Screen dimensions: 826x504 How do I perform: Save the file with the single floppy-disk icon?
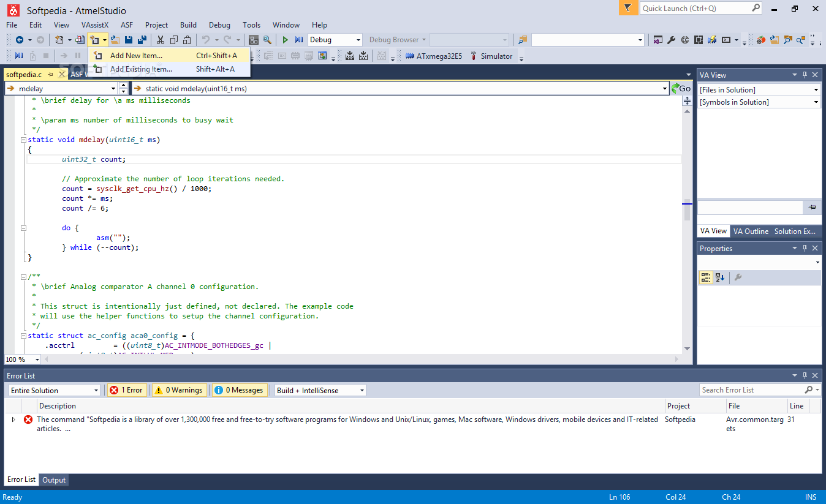pos(129,40)
